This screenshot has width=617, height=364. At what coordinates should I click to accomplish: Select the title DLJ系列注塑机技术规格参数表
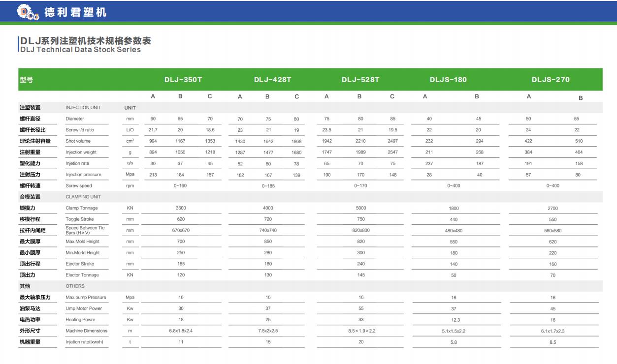pos(86,41)
